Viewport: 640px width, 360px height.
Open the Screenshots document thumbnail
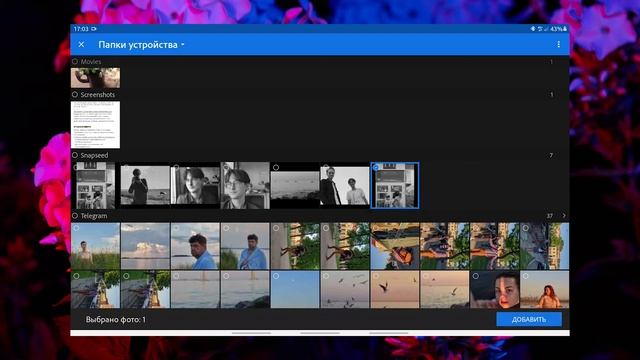[x=96, y=124]
